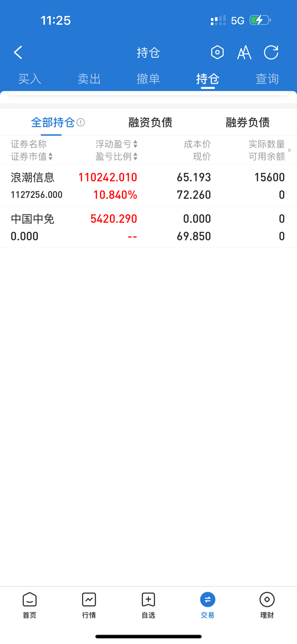Viewport: 297px width, 644px height.
Task: Sort by 盈亏比例 arrows
Action: 135,157
